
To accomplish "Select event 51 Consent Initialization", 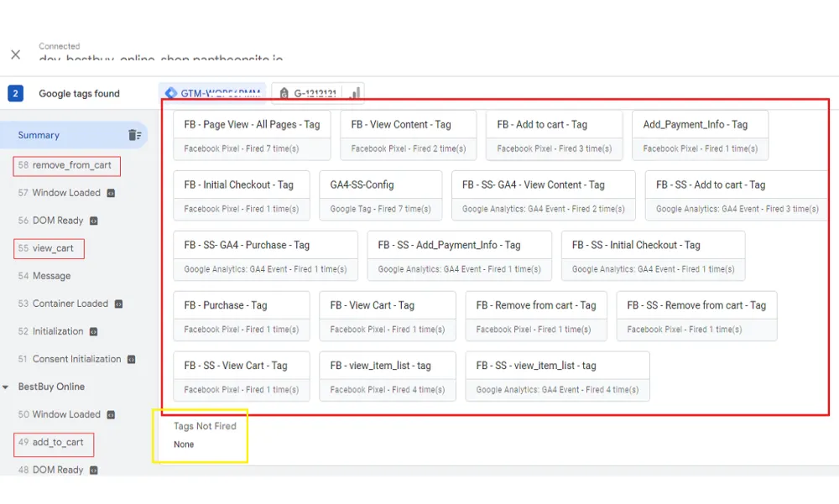I will pyautogui.click(x=70, y=359).
